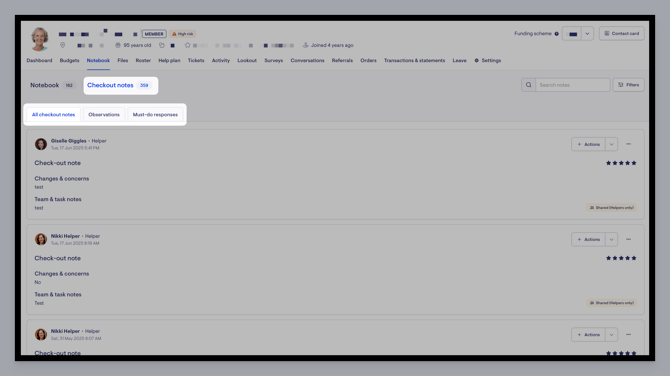Click the Joined 4 years ago icon

pyautogui.click(x=305, y=45)
